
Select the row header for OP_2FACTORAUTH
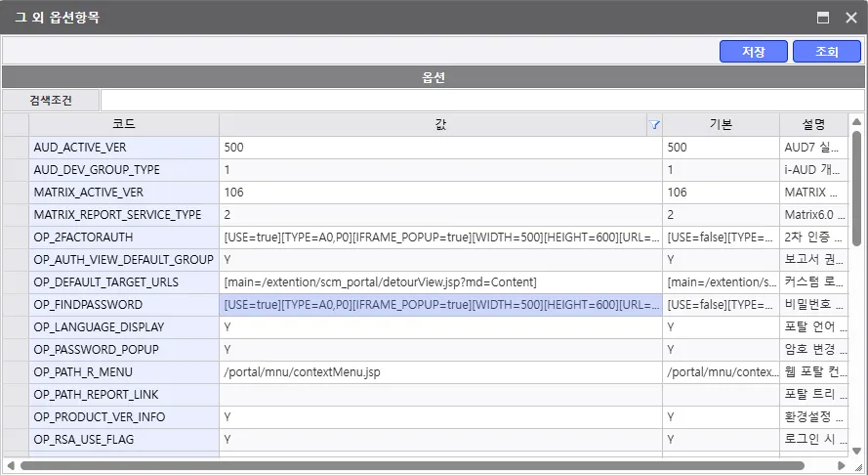pyautogui.click(x=16, y=237)
